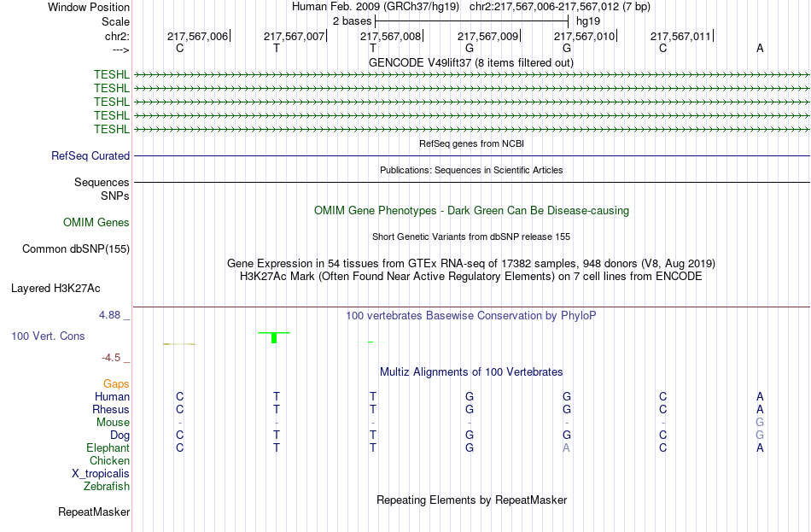
Task: Open Short Genetic Variants from dbSNP release 155
Action: (x=471, y=237)
